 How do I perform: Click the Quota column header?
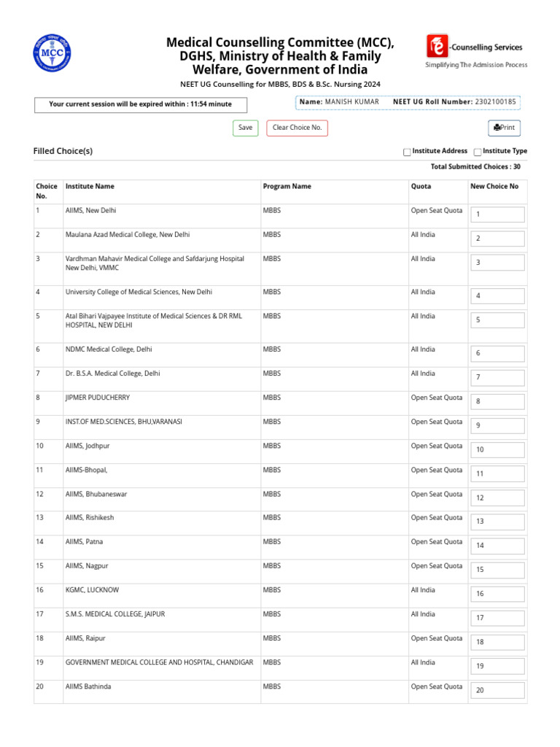(421, 187)
